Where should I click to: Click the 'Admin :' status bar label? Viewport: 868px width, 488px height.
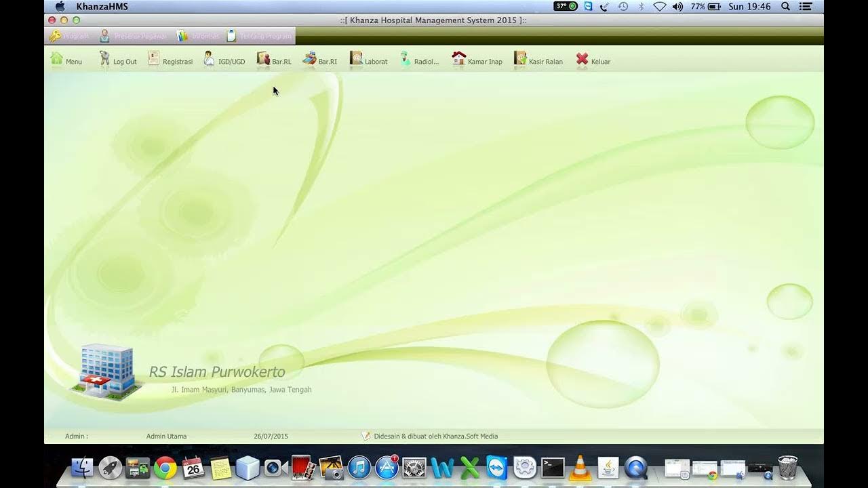[x=77, y=436]
